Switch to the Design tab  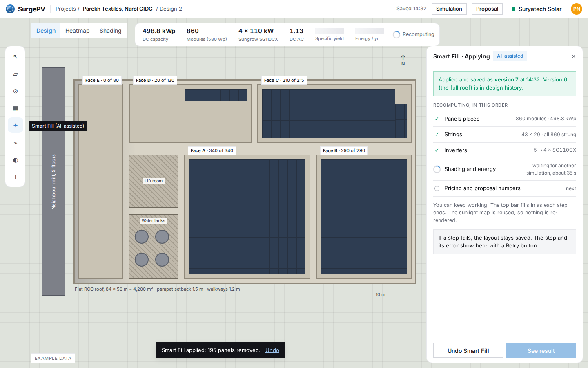[46, 31]
